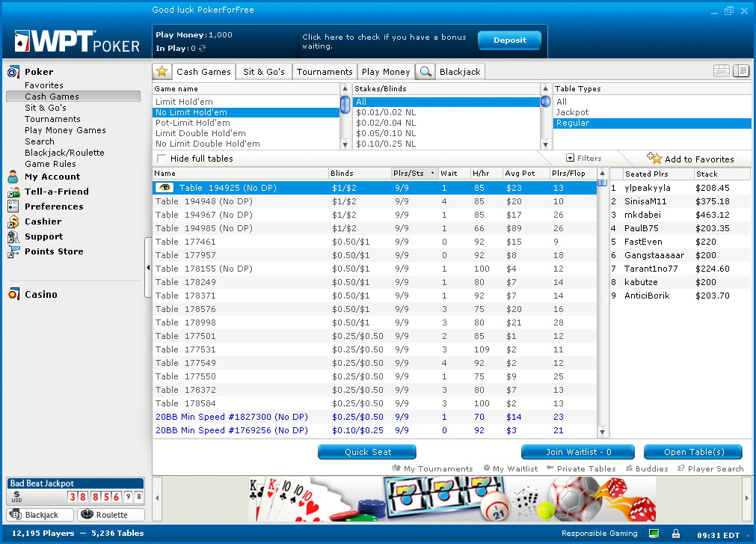Click the padlock security icon
The height and width of the screenshot is (544, 756).
pyautogui.click(x=676, y=534)
